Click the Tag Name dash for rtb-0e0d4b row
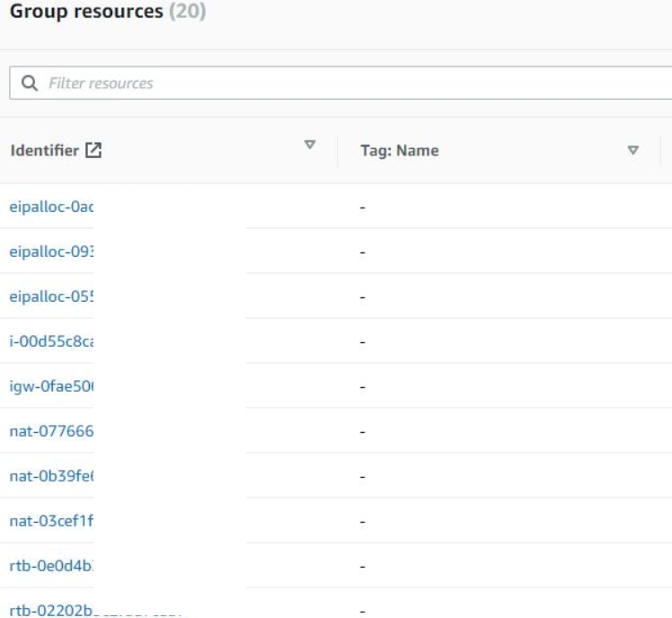672x618 pixels. click(x=363, y=567)
